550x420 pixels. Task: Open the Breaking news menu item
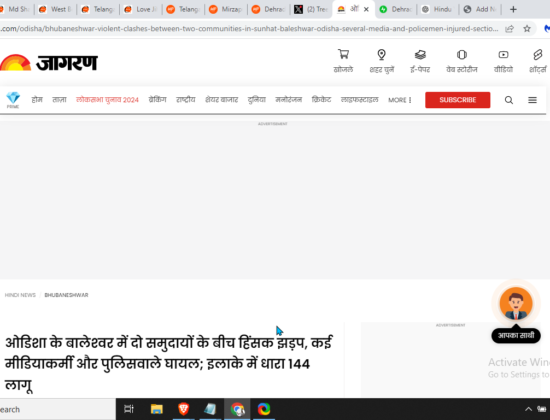click(x=157, y=100)
